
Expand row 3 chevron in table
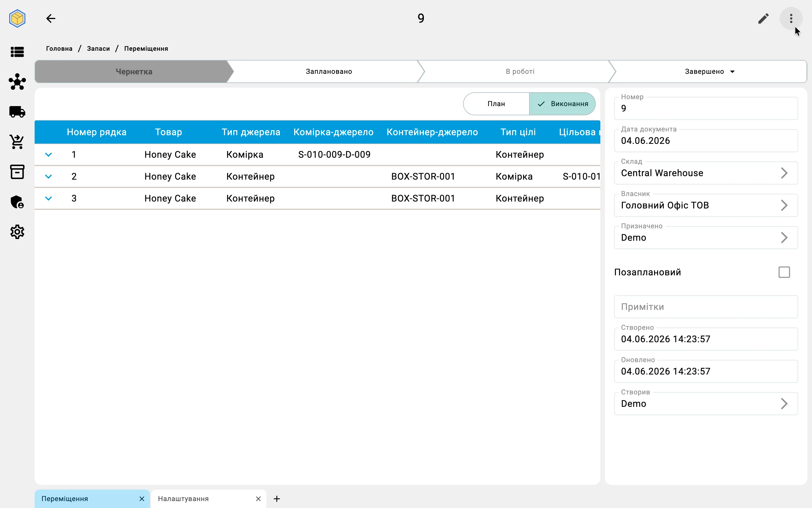pos(48,198)
